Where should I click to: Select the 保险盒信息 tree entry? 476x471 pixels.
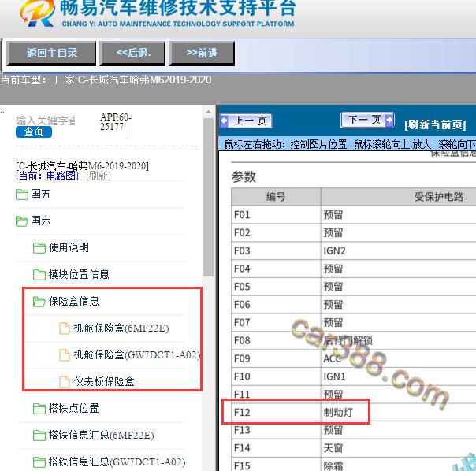pos(74,301)
